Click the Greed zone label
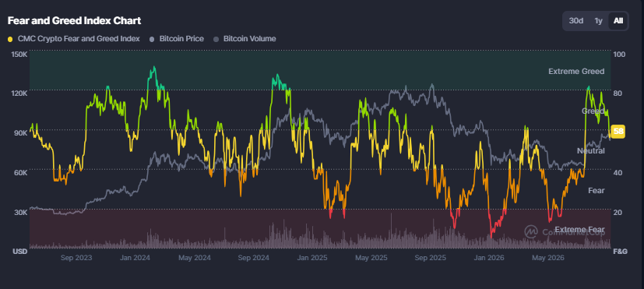644x289 pixels. (593, 111)
